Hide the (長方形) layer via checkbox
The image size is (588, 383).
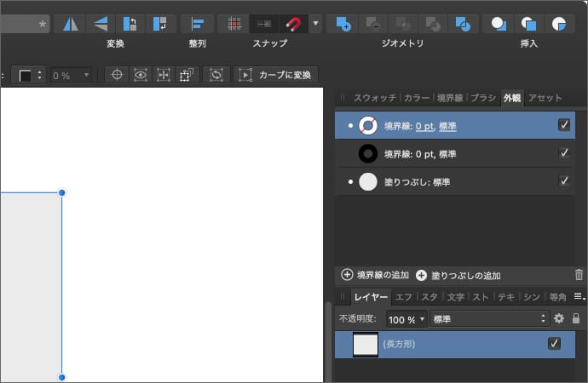tap(555, 344)
